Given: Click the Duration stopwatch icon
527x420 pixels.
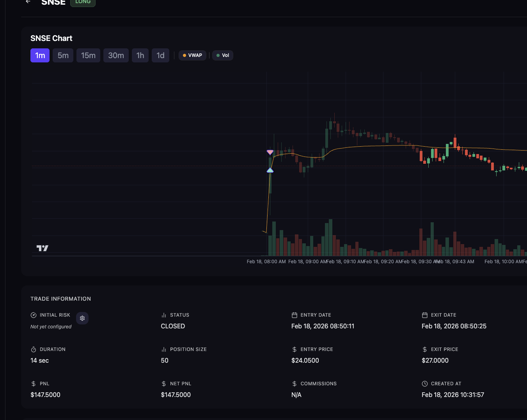Looking at the screenshot, I should click(34, 349).
